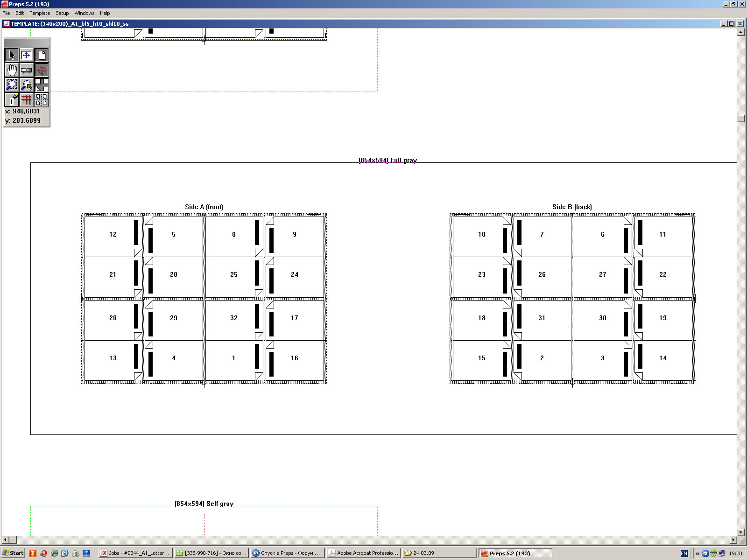
Task: Click the Side A (front) label
Action: [204, 207]
